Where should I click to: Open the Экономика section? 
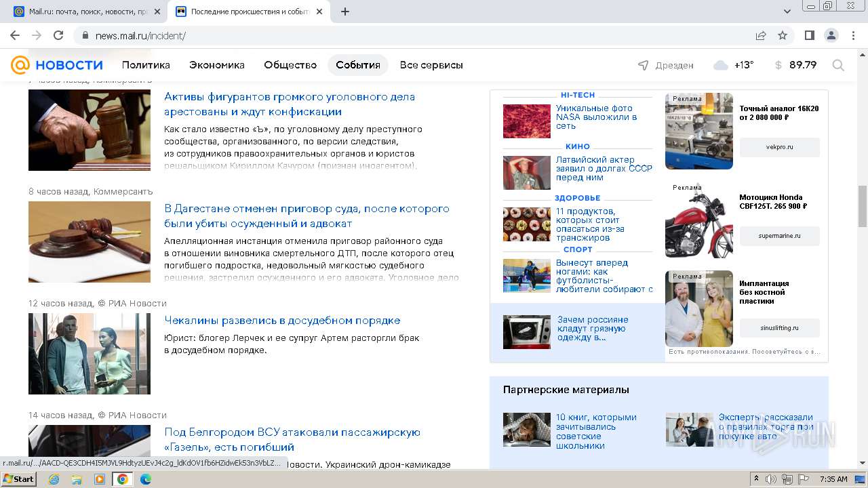pyautogui.click(x=217, y=65)
